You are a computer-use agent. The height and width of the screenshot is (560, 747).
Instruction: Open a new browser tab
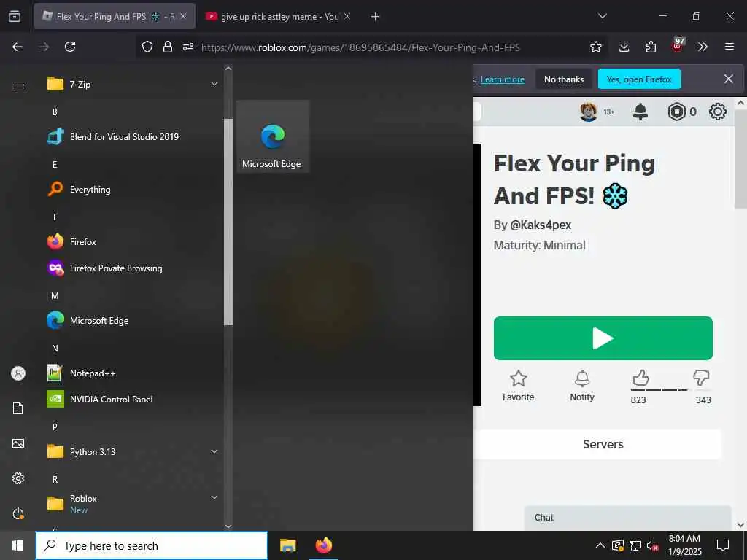tap(376, 17)
